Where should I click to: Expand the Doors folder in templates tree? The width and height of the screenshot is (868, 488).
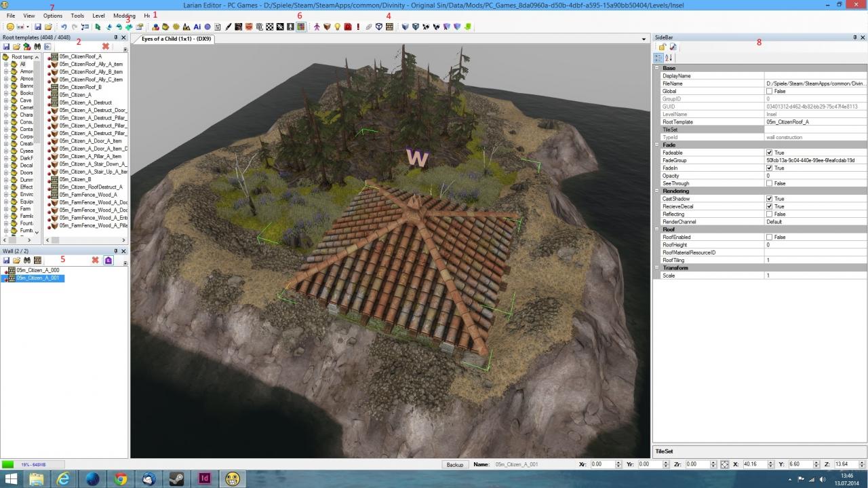pyautogui.click(x=6, y=172)
